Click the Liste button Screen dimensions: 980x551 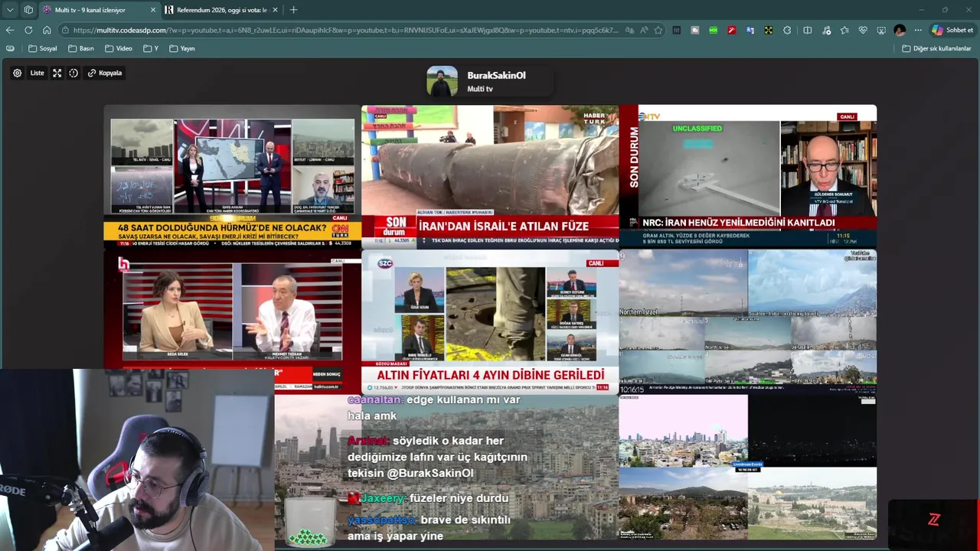point(37,73)
